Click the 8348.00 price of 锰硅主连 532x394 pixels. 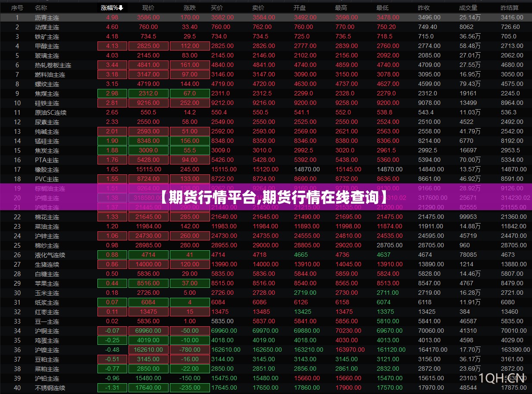coord(148,141)
